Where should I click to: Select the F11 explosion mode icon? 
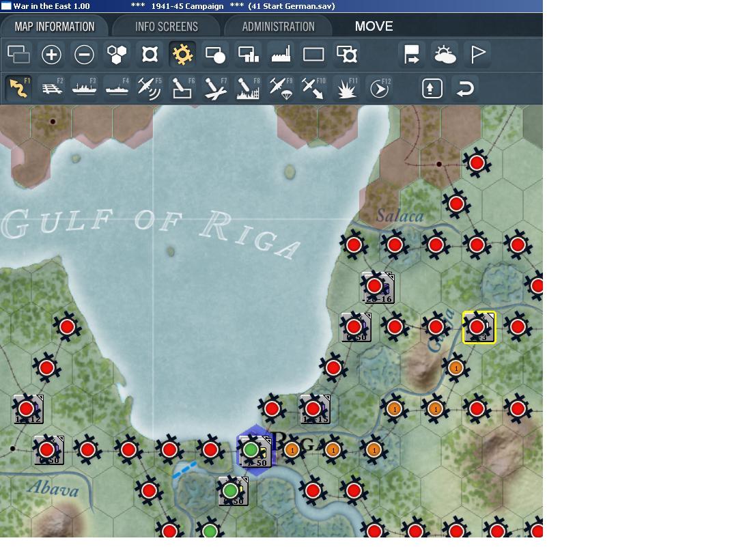tap(346, 88)
